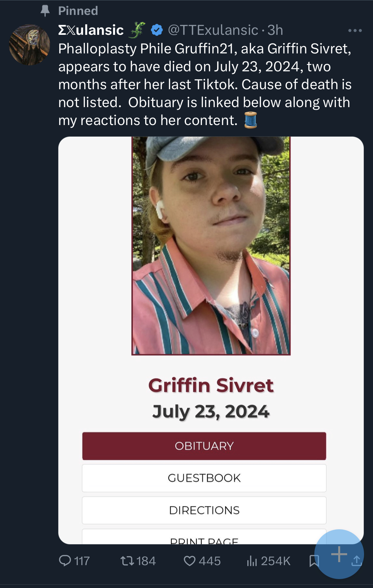Like the tweet with heart icon
373x588 pixels.
click(190, 561)
